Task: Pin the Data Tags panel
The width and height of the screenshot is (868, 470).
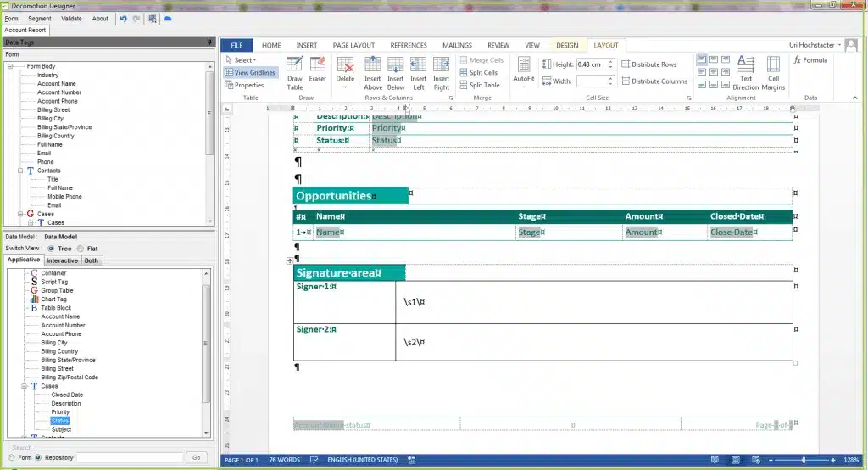Action: [x=209, y=42]
